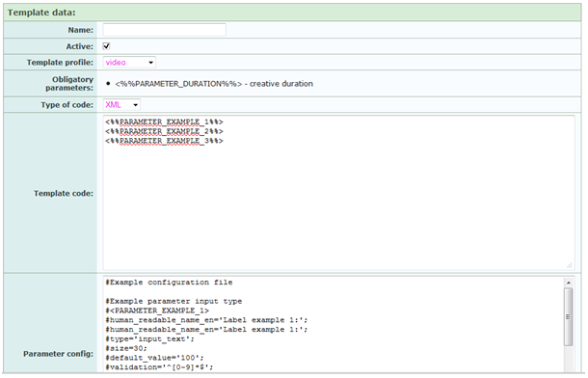This screenshot has width=588, height=378.
Task: Click inside the Template code text area
Action: click(338, 193)
